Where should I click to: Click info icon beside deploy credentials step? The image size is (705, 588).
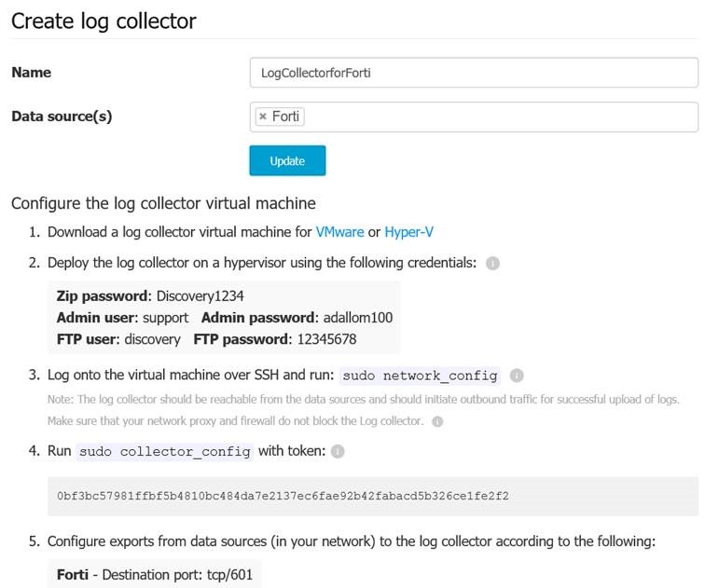[x=492, y=263]
